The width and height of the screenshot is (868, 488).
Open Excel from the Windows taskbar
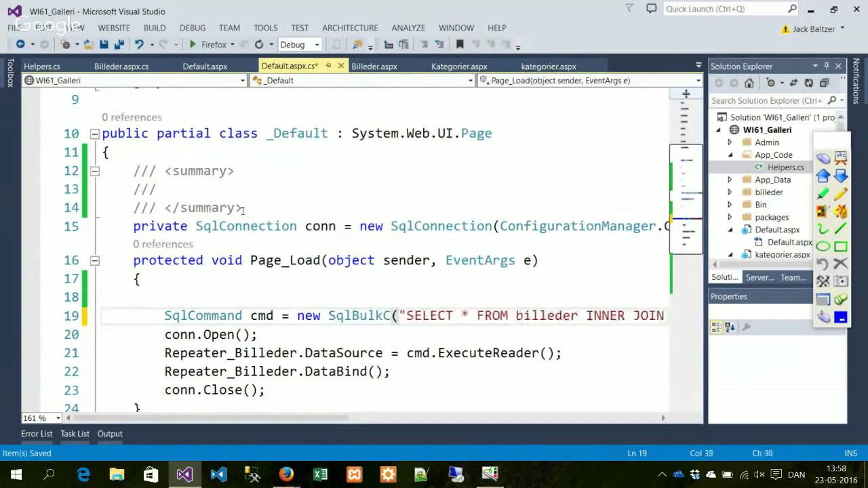[320, 474]
